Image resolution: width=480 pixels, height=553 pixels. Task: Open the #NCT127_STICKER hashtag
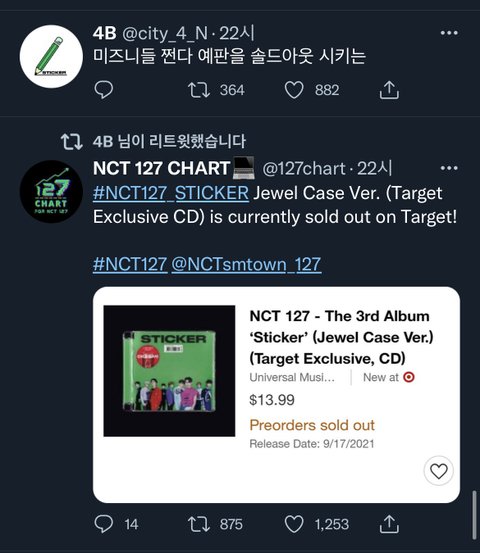[171, 193]
